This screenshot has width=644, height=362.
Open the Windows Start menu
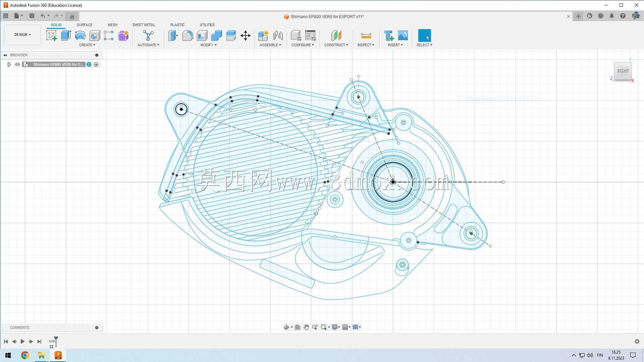8,355
